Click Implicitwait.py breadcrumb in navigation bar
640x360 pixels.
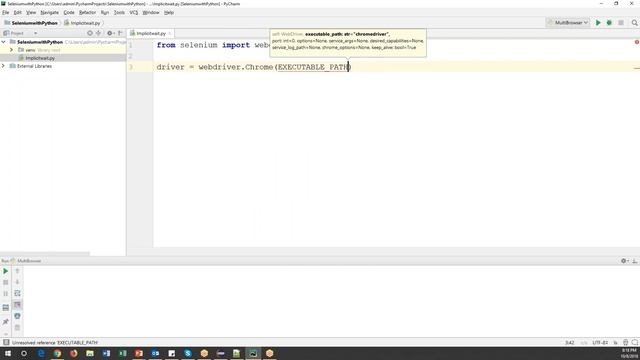coord(82,23)
